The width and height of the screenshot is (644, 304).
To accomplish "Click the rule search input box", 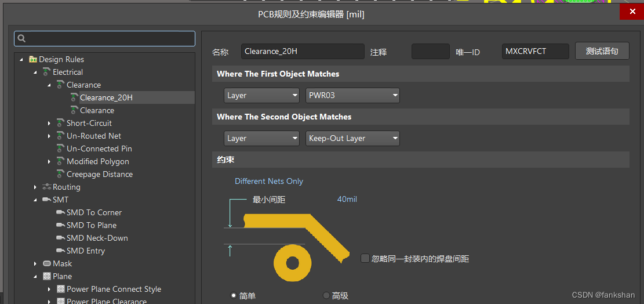I will 104,39.
